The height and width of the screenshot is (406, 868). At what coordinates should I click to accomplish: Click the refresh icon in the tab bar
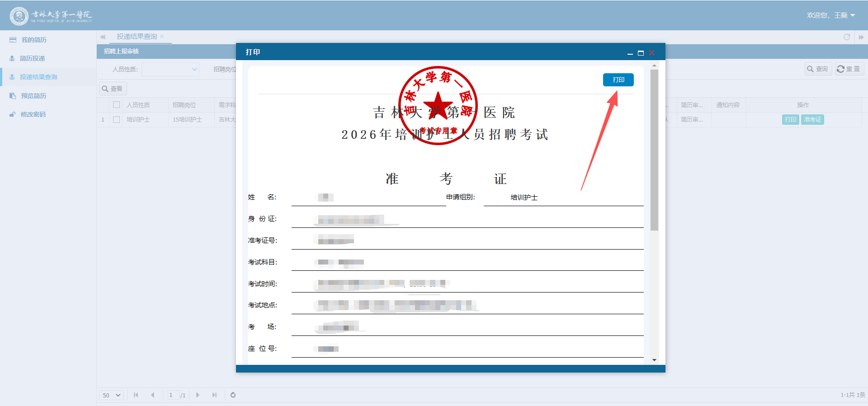(x=847, y=37)
